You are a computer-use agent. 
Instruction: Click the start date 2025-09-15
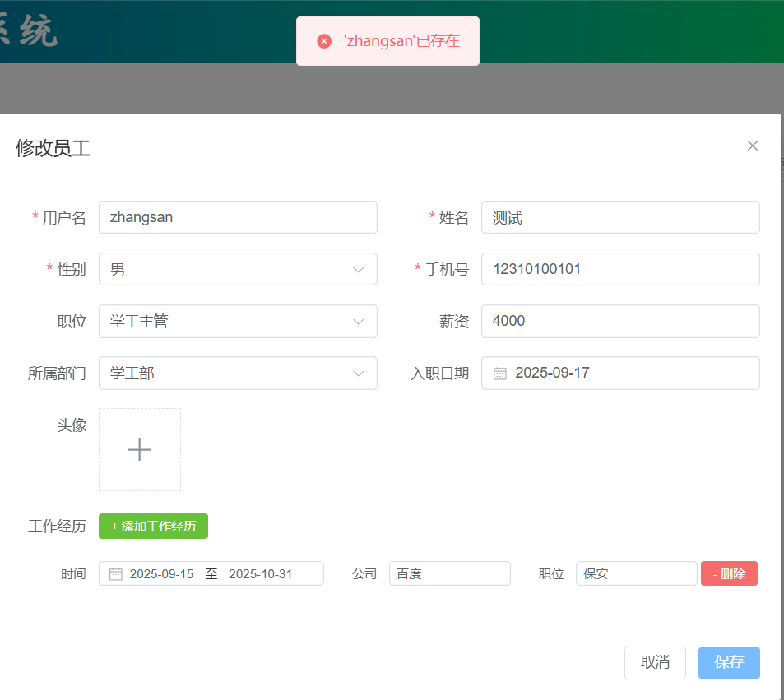(x=162, y=573)
